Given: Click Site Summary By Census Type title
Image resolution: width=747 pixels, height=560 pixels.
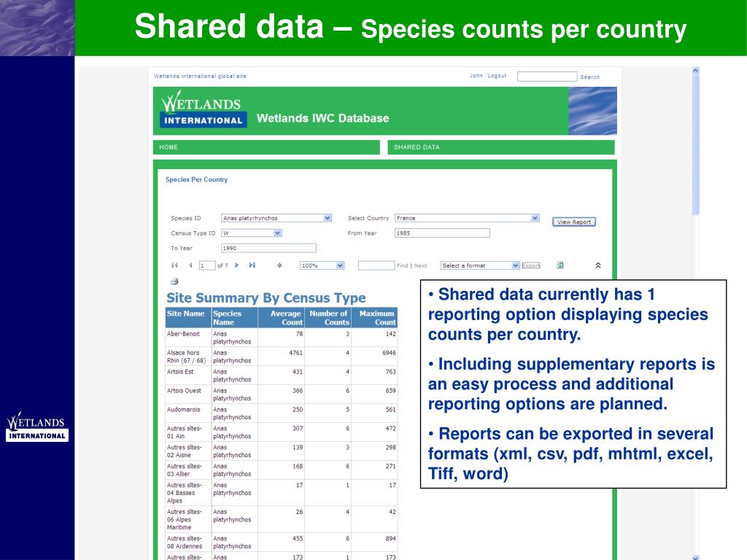Looking at the screenshot, I should pos(266,297).
